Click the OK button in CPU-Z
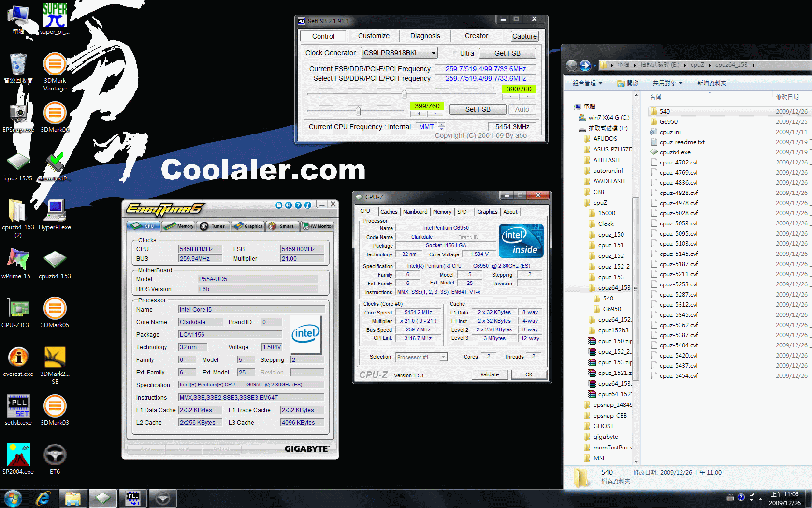The height and width of the screenshot is (508, 812). pyautogui.click(x=529, y=374)
